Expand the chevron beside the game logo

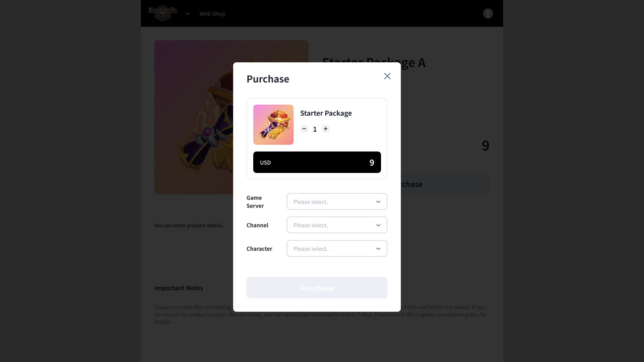(187, 14)
